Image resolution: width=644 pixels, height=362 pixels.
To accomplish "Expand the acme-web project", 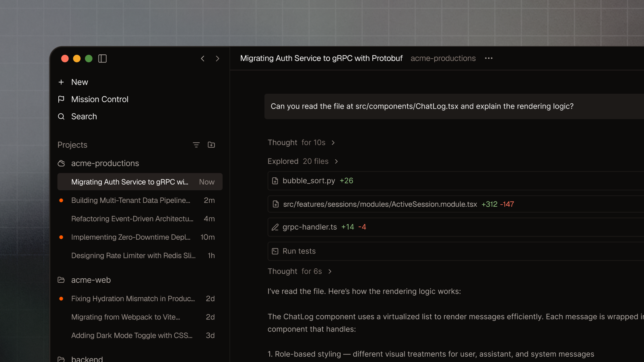I will (91, 280).
